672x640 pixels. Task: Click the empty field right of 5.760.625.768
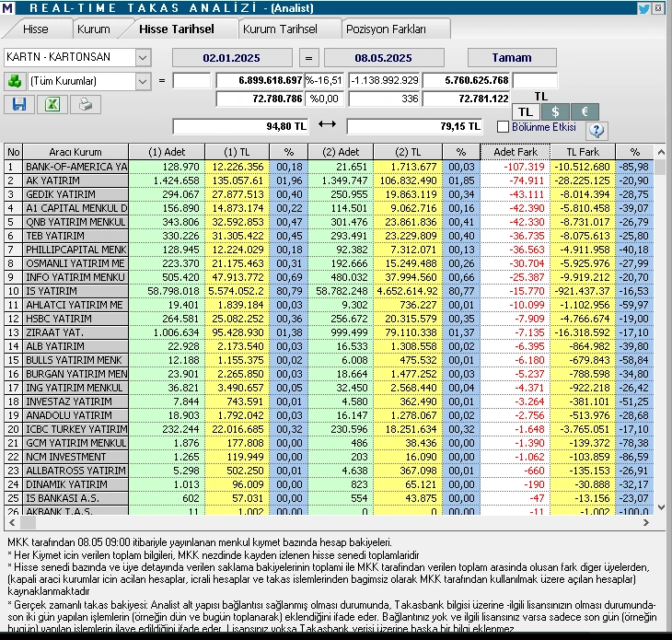535,80
